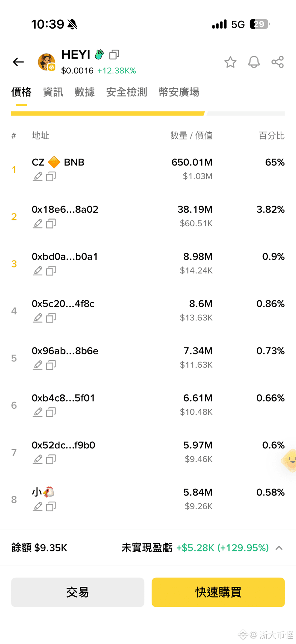Go to the 幣安廣場 tab
This screenshot has width=296, height=644.
click(179, 92)
